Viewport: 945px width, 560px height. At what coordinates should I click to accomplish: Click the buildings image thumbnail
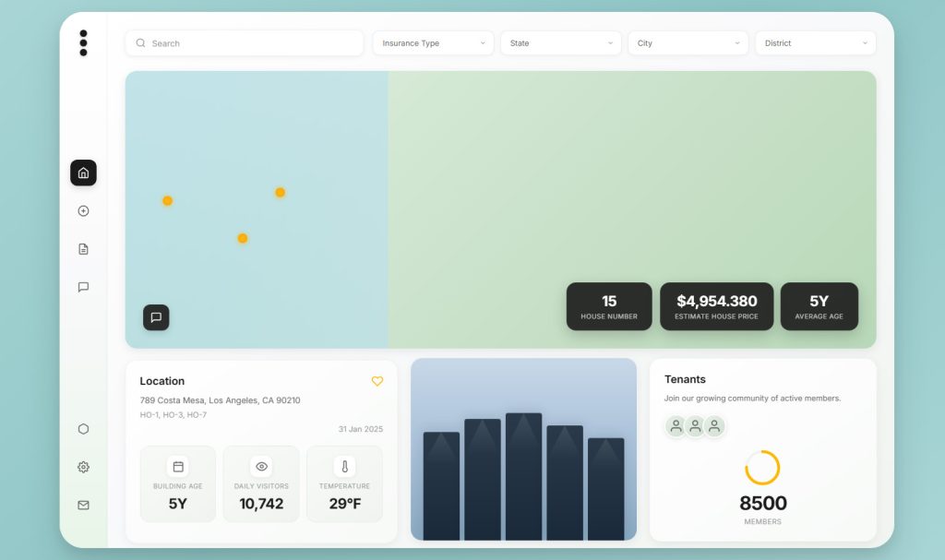coord(524,449)
